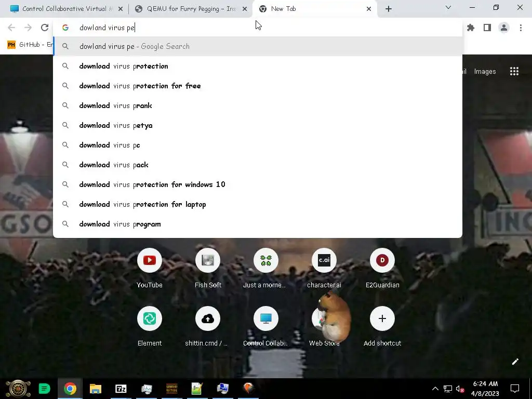Customize this page with pencil icon

click(x=515, y=362)
